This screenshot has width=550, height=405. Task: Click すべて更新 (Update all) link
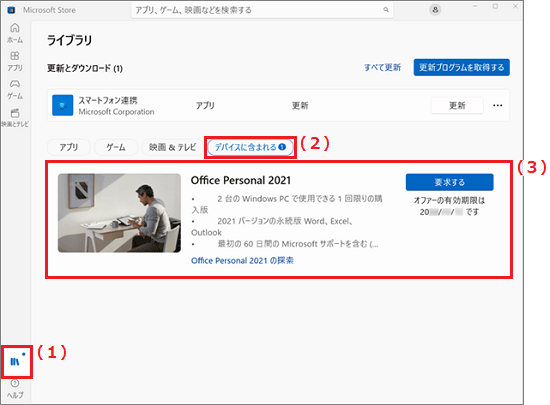click(382, 67)
